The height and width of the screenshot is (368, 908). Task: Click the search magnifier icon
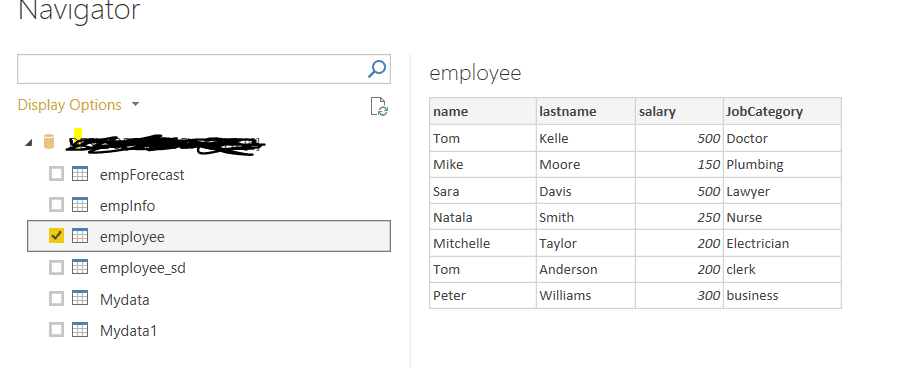coord(377,69)
